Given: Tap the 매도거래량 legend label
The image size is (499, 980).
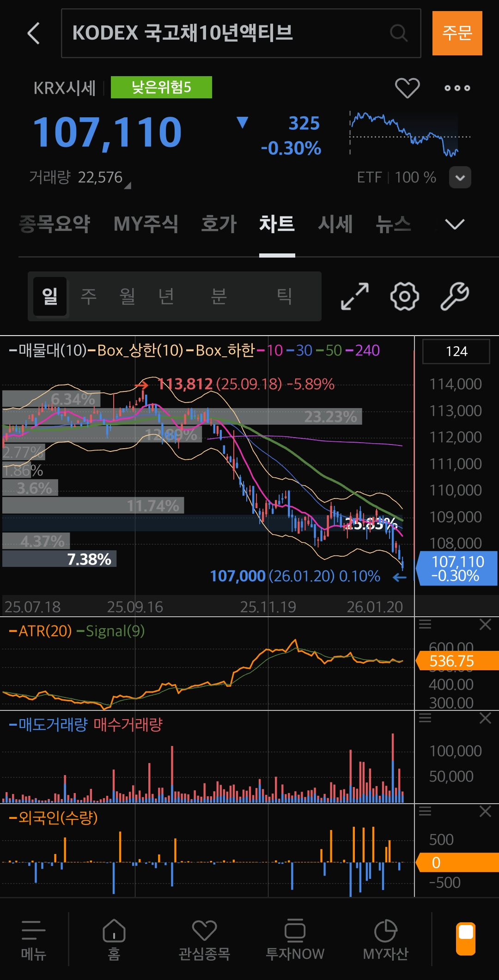Looking at the screenshot, I should (x=49, y=724).
